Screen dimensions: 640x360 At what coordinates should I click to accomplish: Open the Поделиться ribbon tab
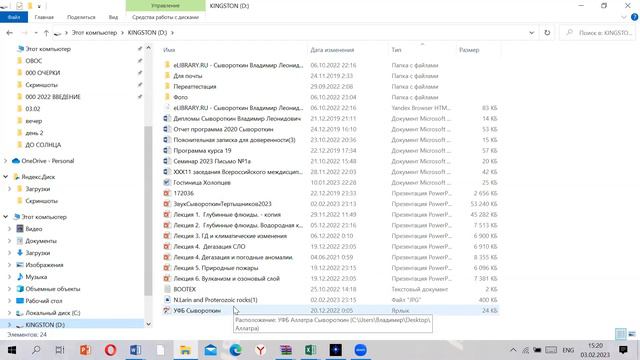(81, 17)
